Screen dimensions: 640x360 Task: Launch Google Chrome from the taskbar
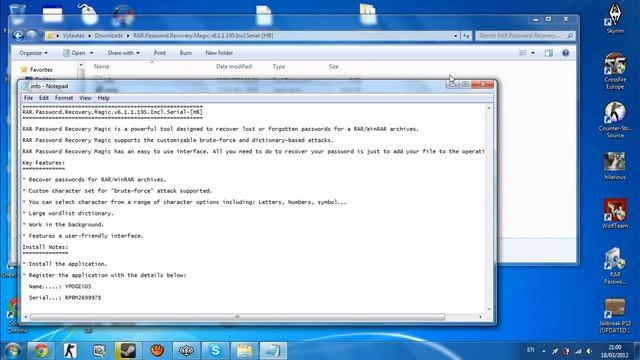tap(40, 351)
